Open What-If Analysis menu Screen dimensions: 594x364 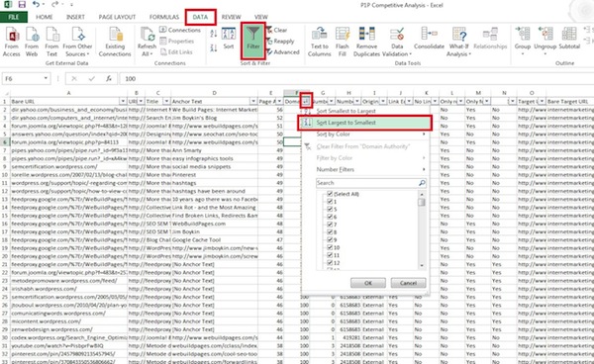click(459, 42)
